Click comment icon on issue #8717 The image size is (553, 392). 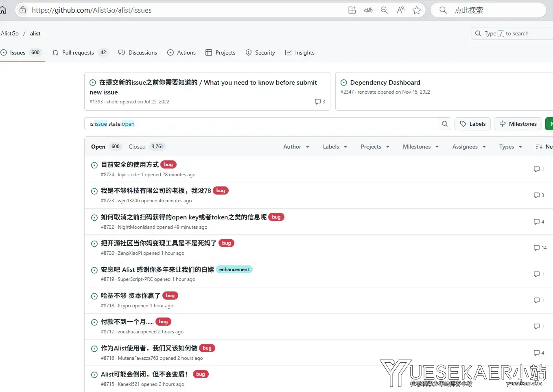pos(537,326)
